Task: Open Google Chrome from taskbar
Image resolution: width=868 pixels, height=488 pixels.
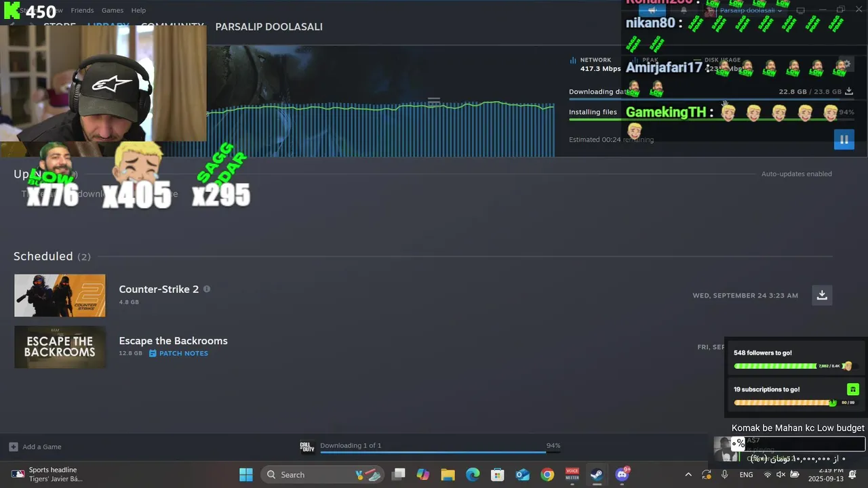Action: pyautogui.click(x=547, y=474)
